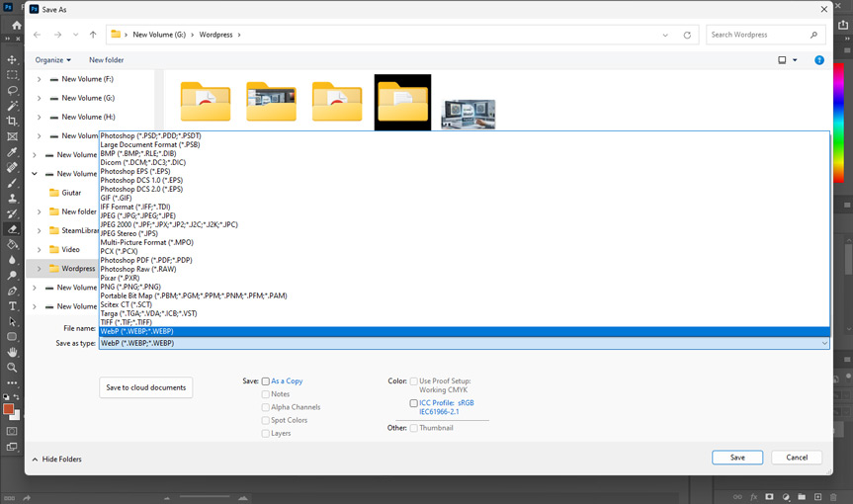This screenshot has height=504, width=853.
Task: Click the hue color spectrum strip
Action: [838, 123]
